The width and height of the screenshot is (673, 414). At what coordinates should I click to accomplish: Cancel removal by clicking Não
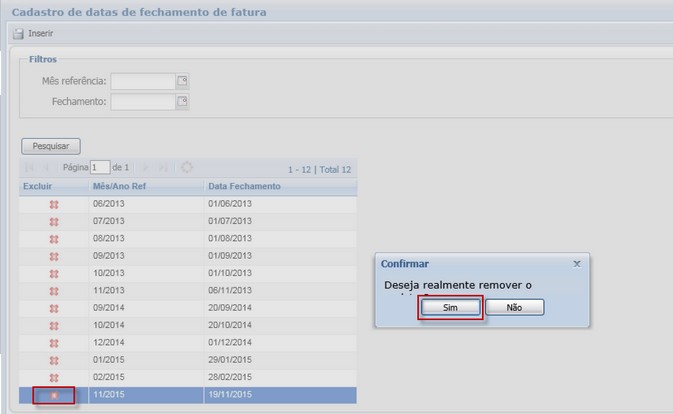pos(514,308)
